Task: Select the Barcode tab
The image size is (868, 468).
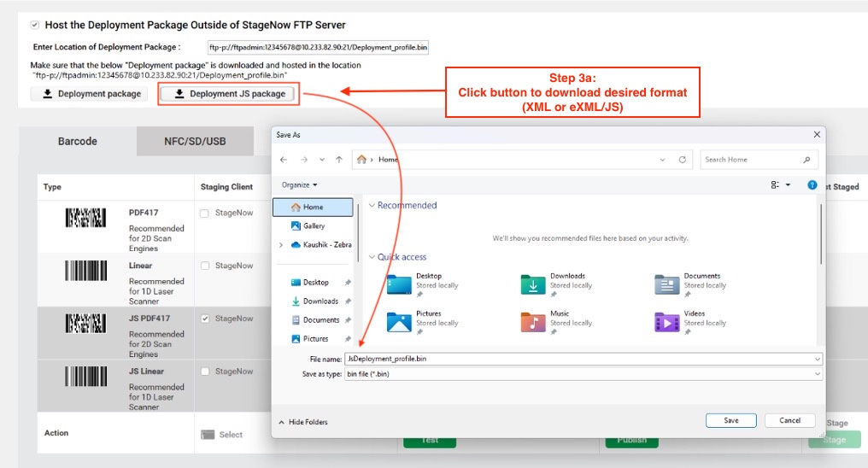Action: (x=78, y=141)
